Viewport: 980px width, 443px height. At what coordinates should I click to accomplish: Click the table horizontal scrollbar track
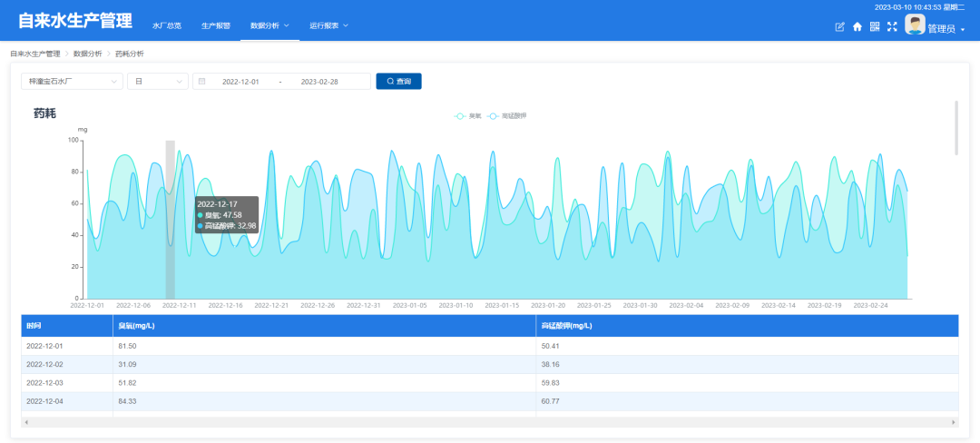pyautogui.click(x=489, y=422)
